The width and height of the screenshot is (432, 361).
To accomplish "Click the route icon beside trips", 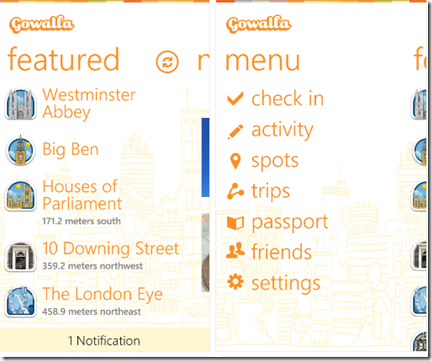I will (x=235, y=191).
